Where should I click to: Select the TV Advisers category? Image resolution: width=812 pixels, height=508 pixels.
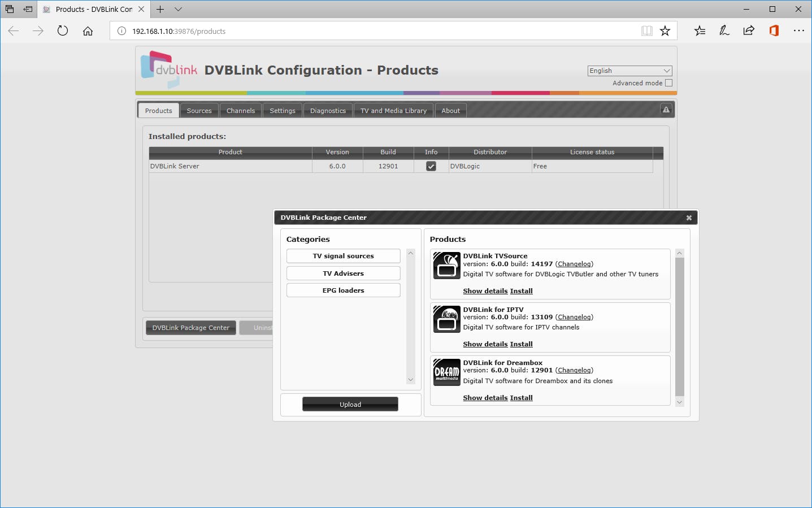[344, 273]
